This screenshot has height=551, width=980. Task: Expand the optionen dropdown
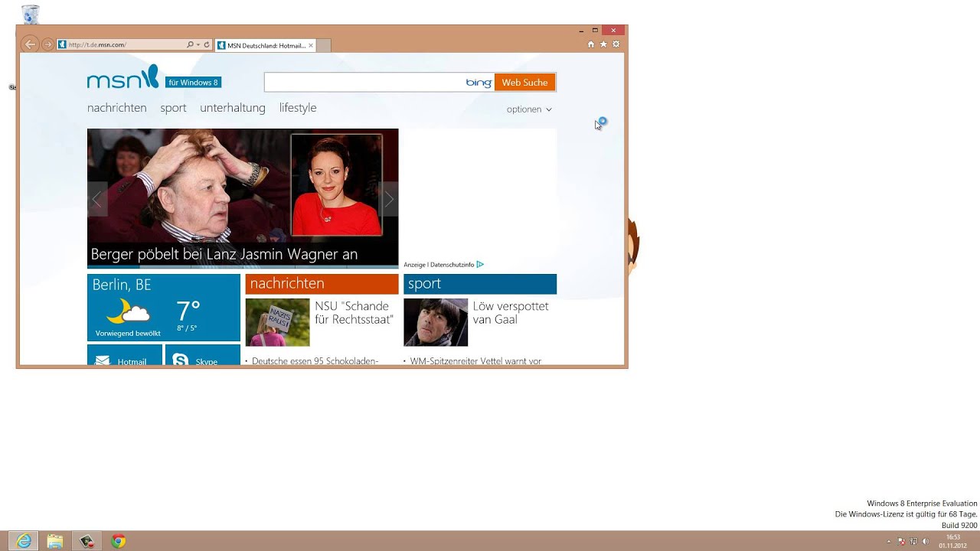[x=529, y=109]
